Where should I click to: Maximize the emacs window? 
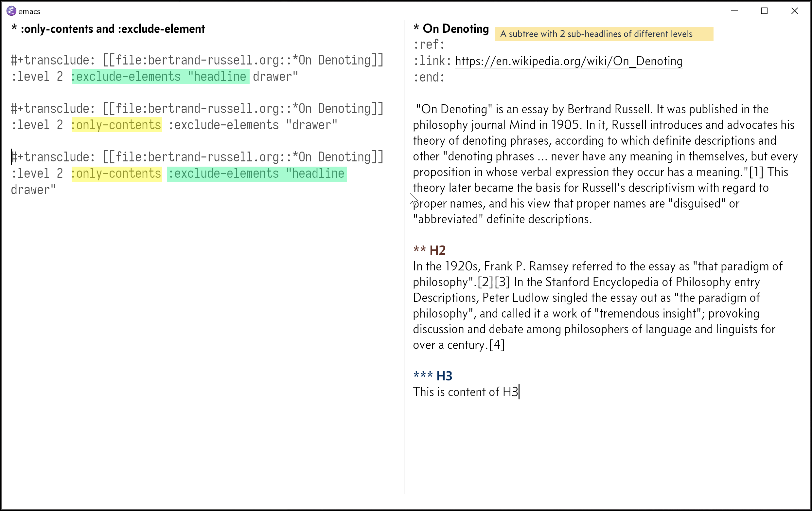pos(764,11)
